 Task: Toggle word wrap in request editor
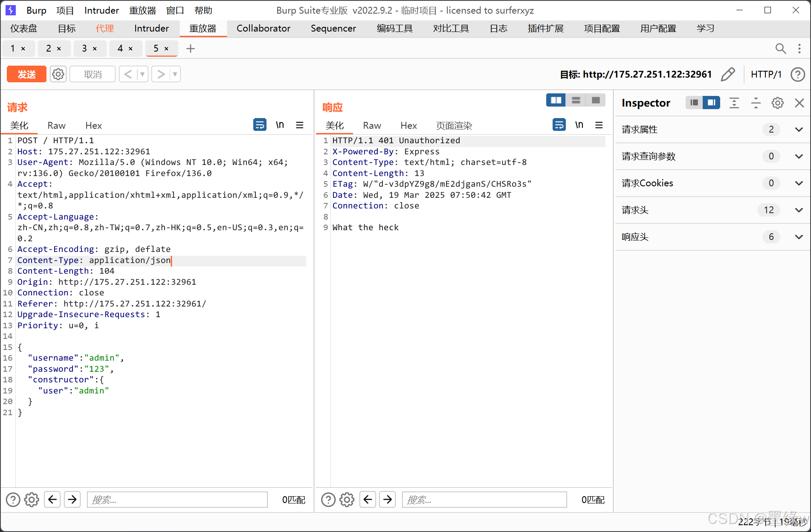(x=260, y=125)
